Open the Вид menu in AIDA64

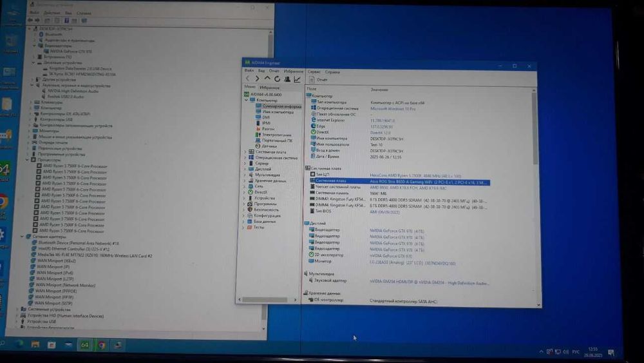261,71
